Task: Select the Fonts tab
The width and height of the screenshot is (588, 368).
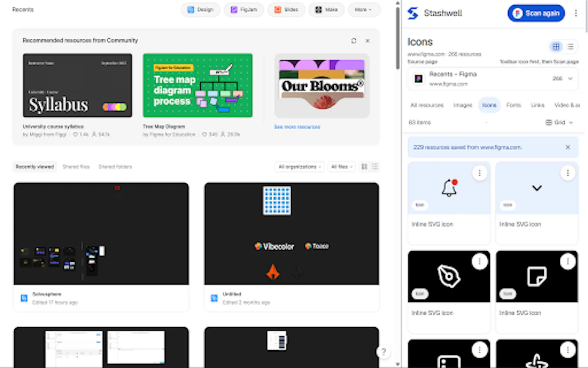Action: point(513,105)
